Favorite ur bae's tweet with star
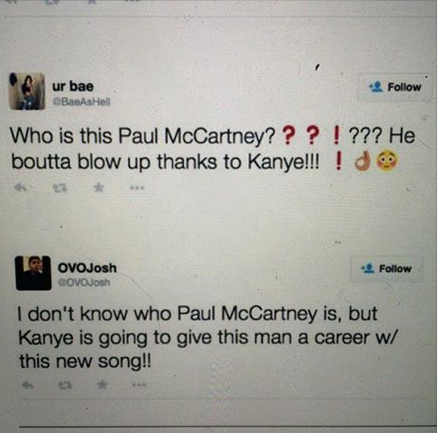The width and height of the screenshot is (442, 433). [x=98, y=188]
